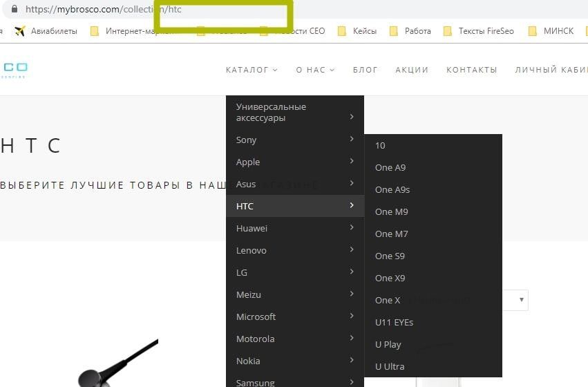
Task: Open the Кейсы bookmark folder
Action: point(357,31)
